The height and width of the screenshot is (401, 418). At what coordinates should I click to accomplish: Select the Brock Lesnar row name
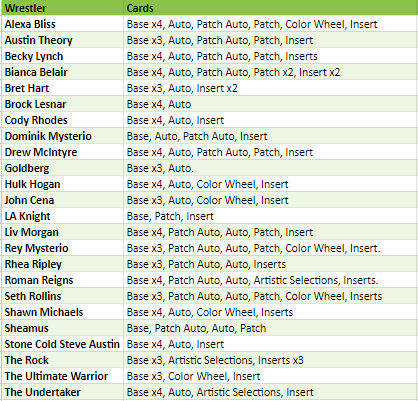62,104
